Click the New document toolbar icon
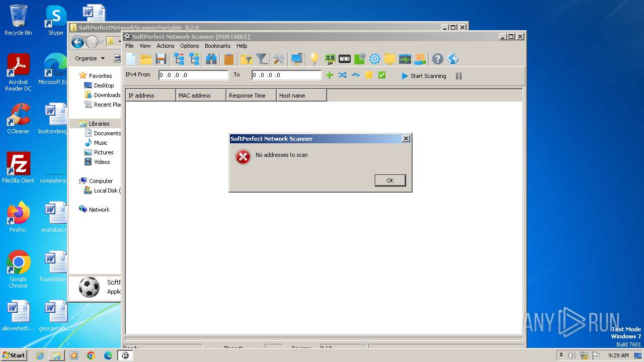 click(x=131, y=59)
